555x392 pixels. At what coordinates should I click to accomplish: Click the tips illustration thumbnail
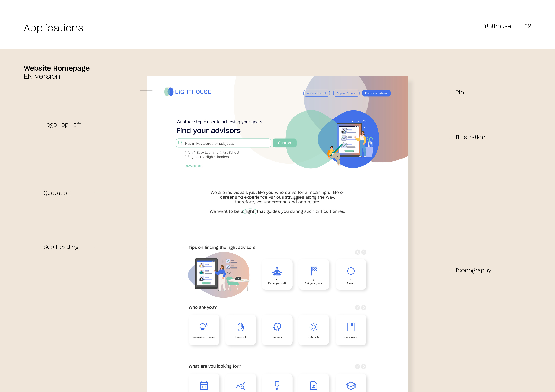(219, 275)
